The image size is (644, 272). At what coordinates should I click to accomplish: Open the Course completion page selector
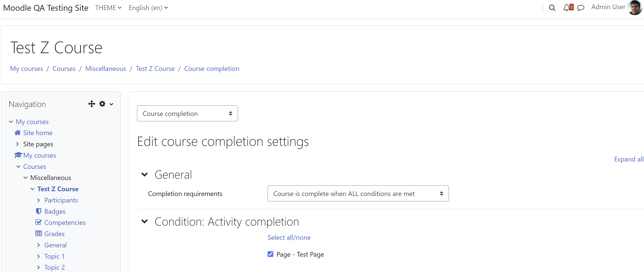coord(187,113)
